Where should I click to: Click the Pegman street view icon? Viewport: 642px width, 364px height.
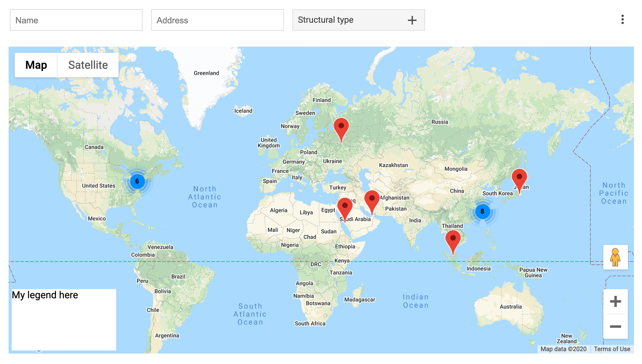615,258
